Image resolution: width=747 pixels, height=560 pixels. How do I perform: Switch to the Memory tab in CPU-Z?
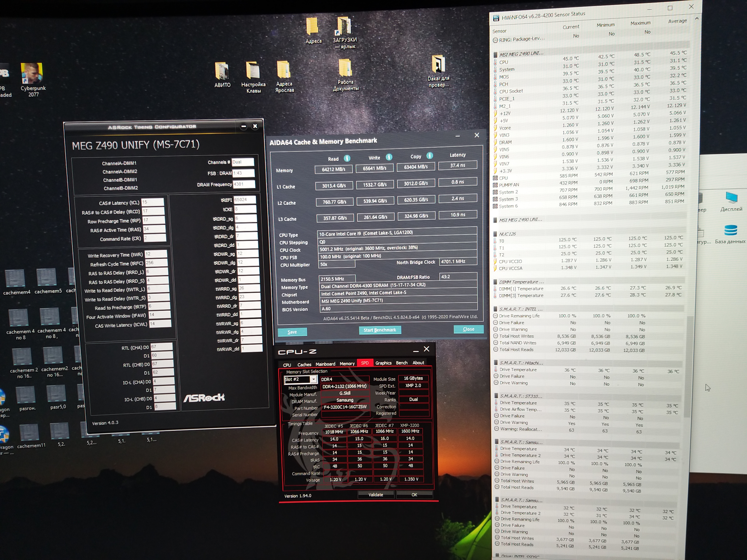347,364
